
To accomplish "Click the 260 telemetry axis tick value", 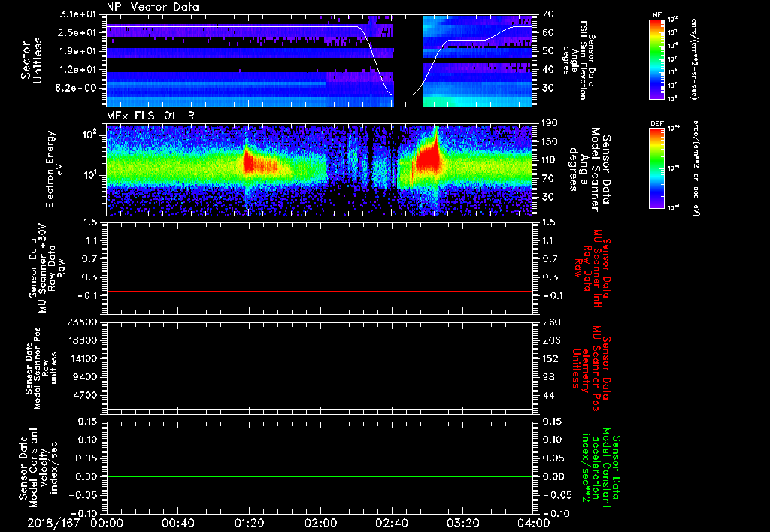I will click(x=551, y=322).
